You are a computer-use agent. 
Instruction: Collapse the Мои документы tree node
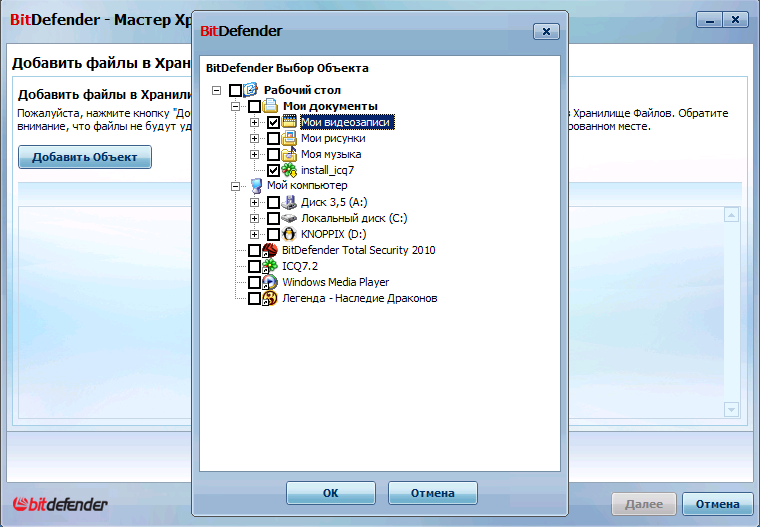click(x=236, y=106)
